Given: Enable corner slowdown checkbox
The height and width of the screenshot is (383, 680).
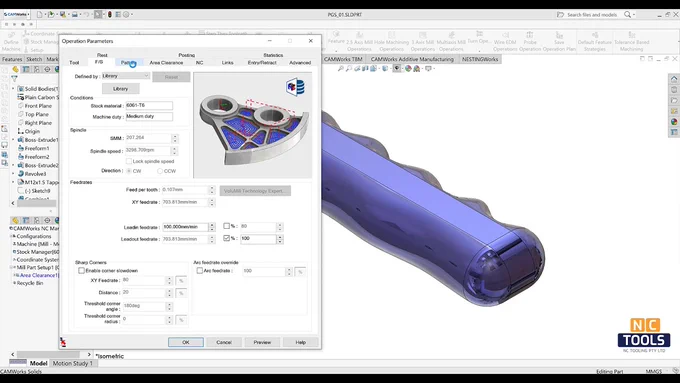Looking at the screenshot, I should point(82,270).
